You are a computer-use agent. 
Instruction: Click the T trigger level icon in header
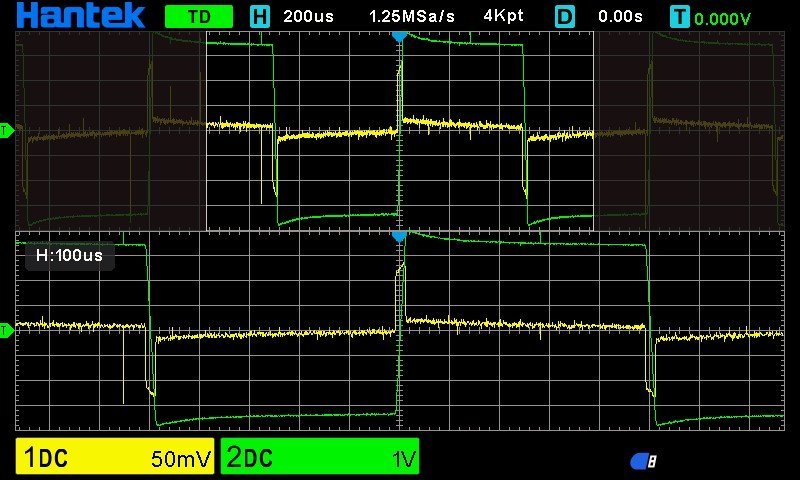[x=681, y=16]
